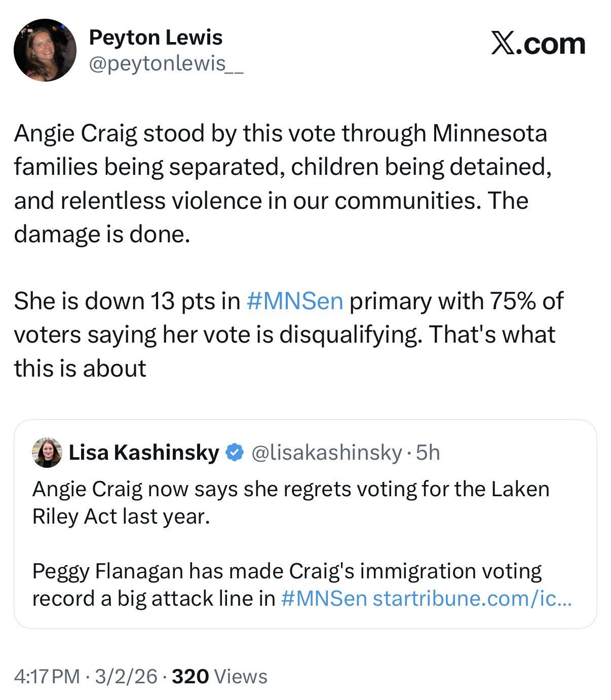The height and width of the screenshot is (700, 611).
Task: Click the X.com logo
Action: tap(538, 44)
